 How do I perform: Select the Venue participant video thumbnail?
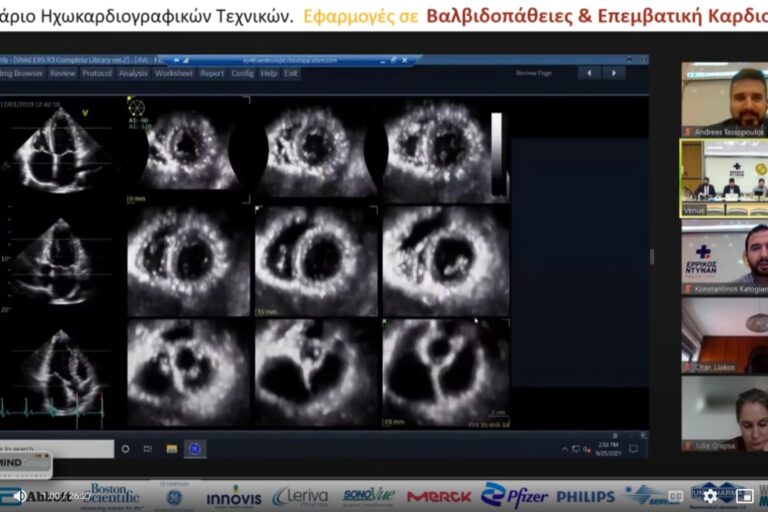coord(724,177)
